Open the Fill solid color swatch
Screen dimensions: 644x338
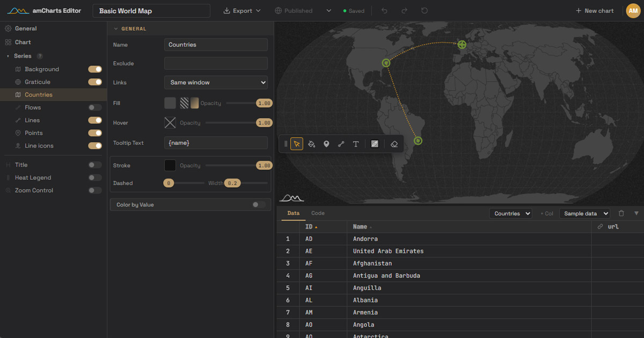click(x=170, y=103)
